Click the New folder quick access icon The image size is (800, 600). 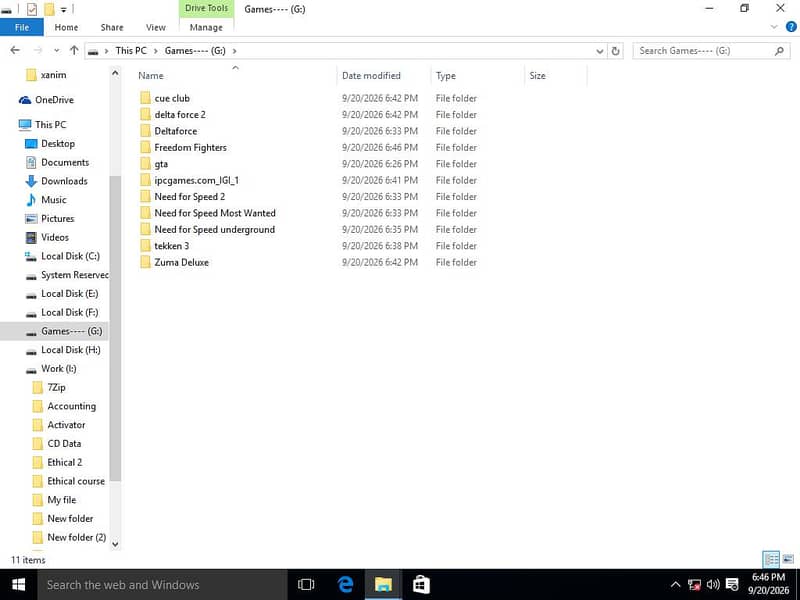49,9
